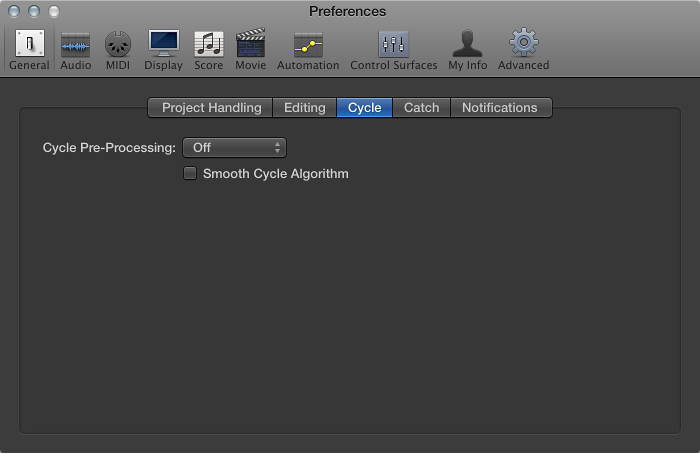Open Control Surfaces faders icon

coord(393,44)
